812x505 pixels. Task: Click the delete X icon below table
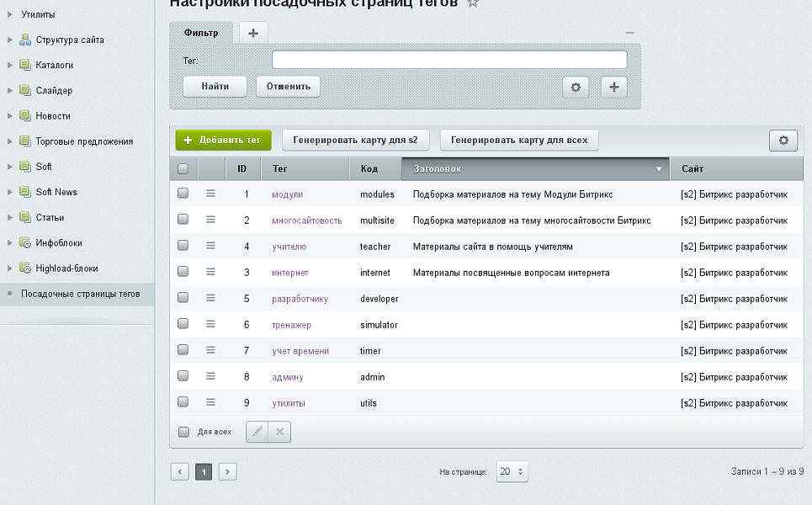coord(279,432)
